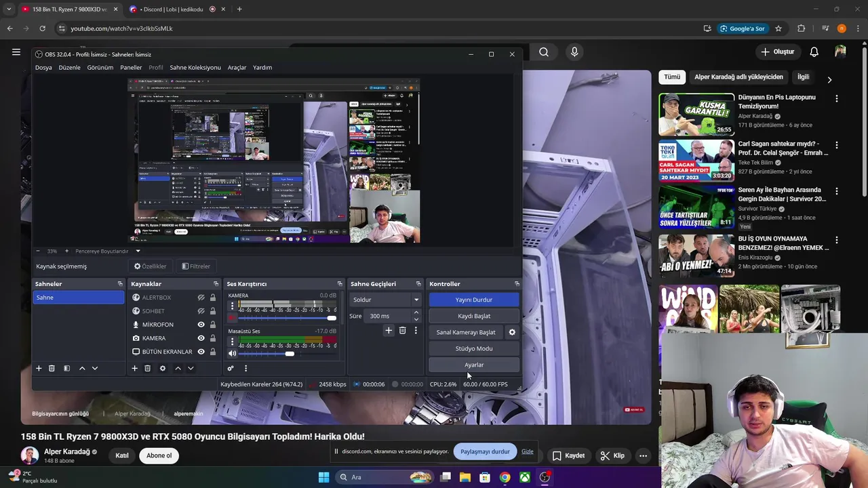868x488 pixels.
Task: Click Sanal Kamerayı Başlat button
Action: [x=466, y=332]
